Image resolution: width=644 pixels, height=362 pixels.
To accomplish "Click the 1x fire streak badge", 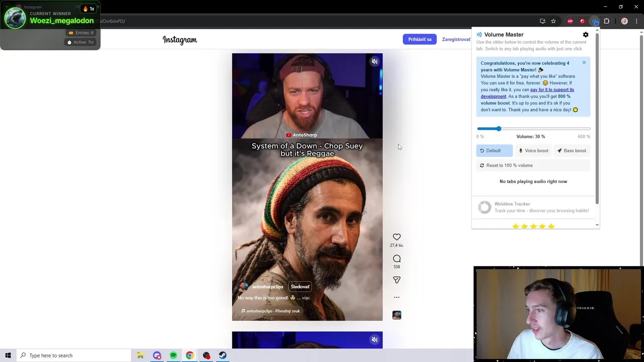I will (x=89, y=9).
